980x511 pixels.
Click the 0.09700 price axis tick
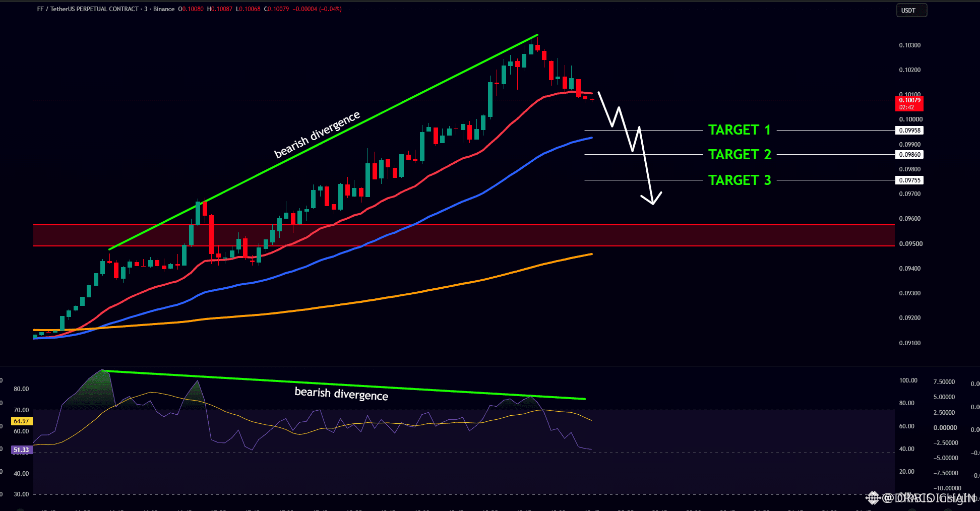(x=910, y=194)
